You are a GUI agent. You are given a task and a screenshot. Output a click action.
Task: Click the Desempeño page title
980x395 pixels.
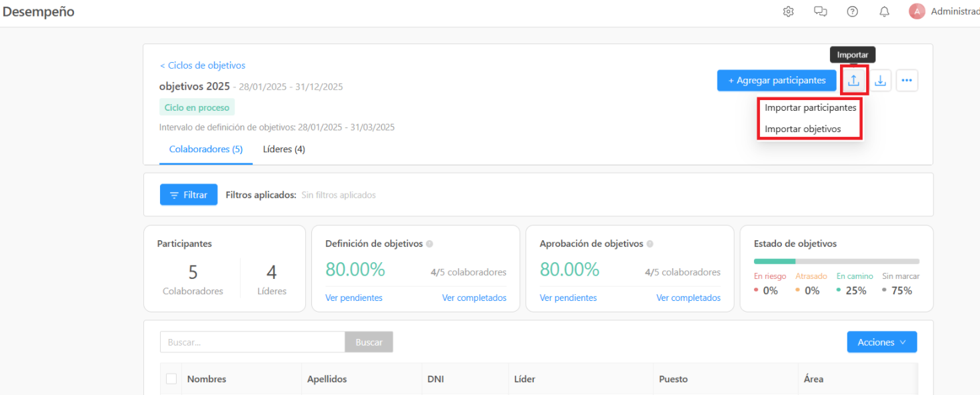[x=39, y=12]
